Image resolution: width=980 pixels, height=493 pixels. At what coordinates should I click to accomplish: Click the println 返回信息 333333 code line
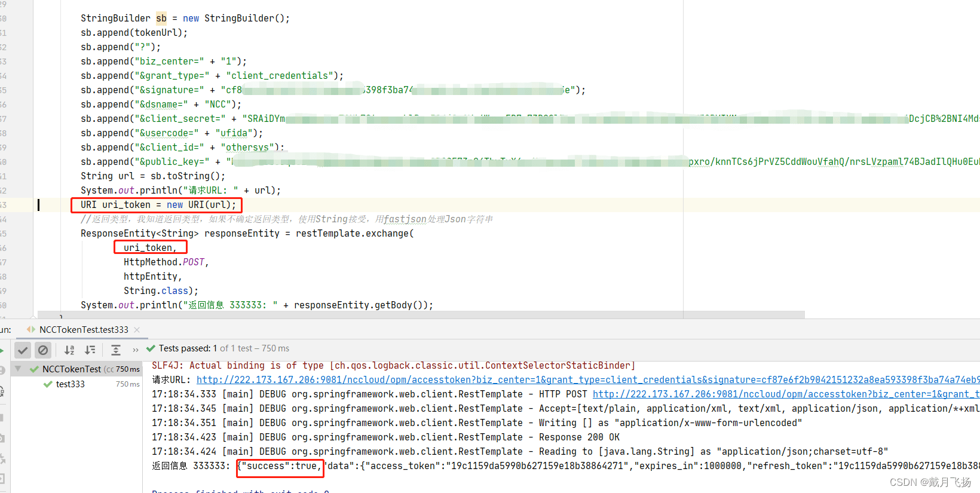[x=257, y=305]
